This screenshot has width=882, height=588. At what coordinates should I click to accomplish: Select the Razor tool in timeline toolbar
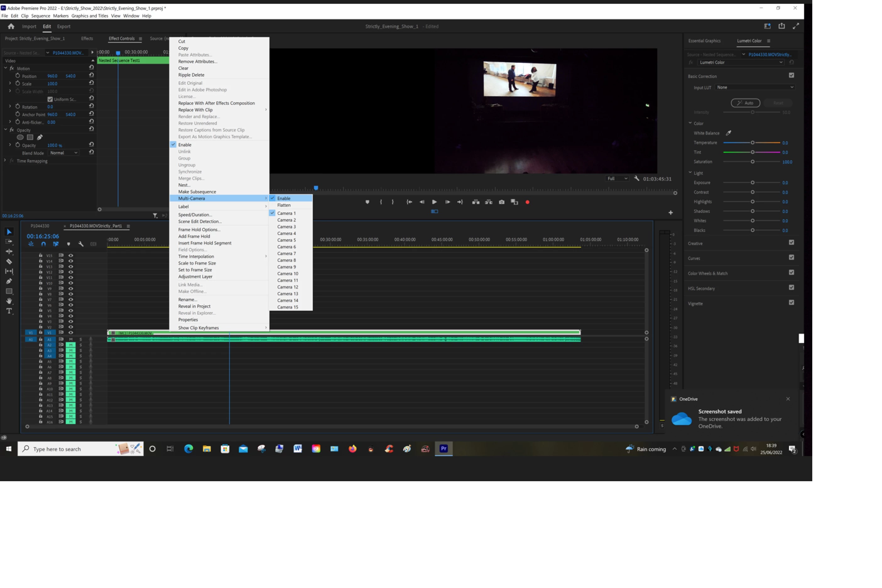[x=9, y=261]
